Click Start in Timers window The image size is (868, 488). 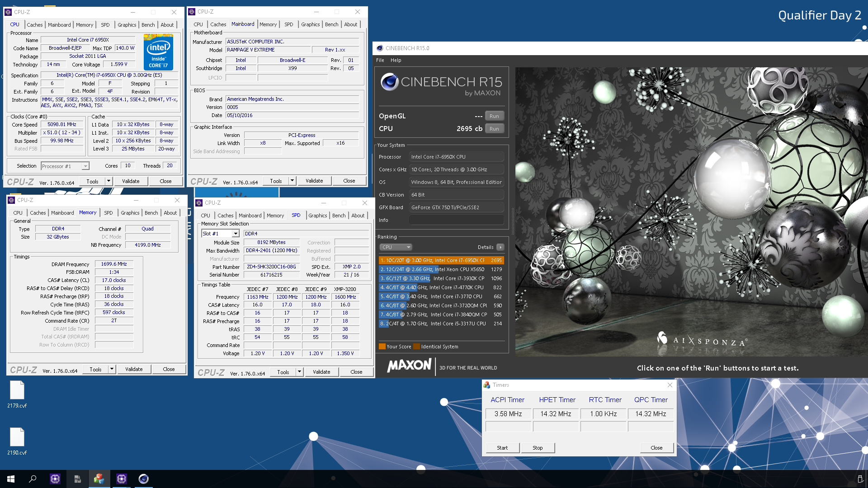(502, 448)
